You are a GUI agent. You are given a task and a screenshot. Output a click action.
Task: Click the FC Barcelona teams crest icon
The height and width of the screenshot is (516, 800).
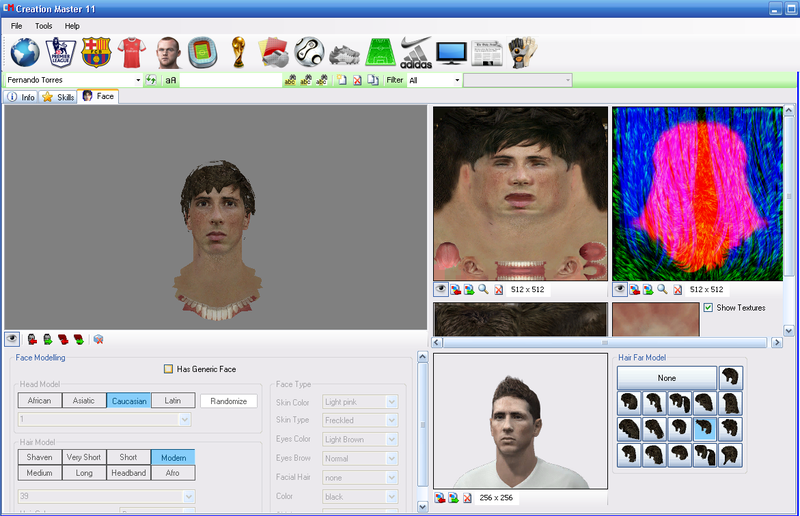pos(96,51)
